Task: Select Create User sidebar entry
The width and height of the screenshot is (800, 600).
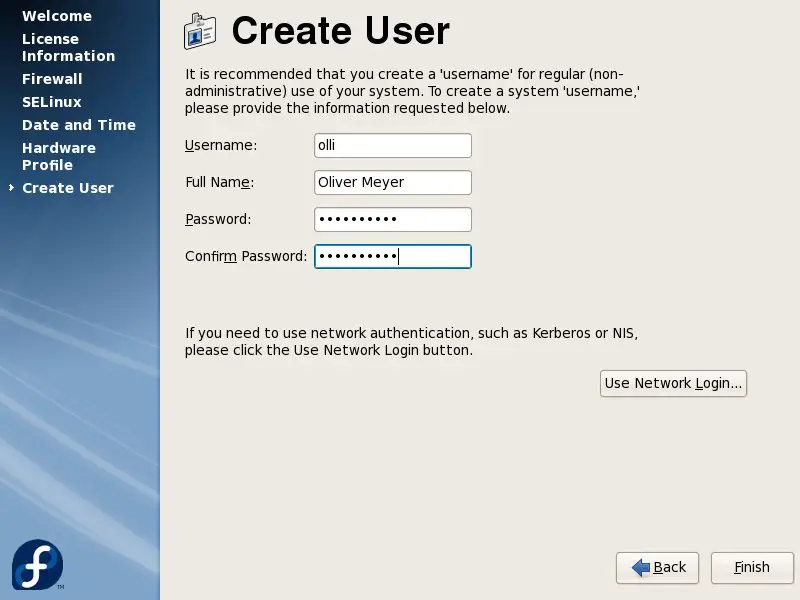Action: pyautogui.click(x=68, y=188)
